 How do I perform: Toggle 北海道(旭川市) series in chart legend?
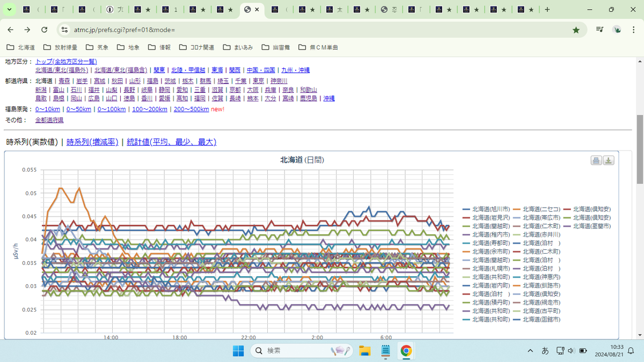487,209
